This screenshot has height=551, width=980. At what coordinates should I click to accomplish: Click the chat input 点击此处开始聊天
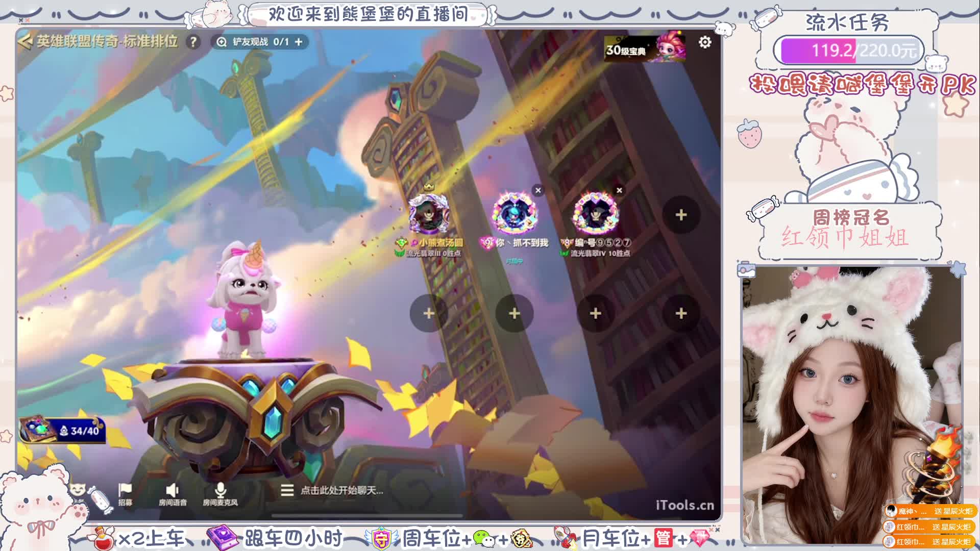[341, 490]
